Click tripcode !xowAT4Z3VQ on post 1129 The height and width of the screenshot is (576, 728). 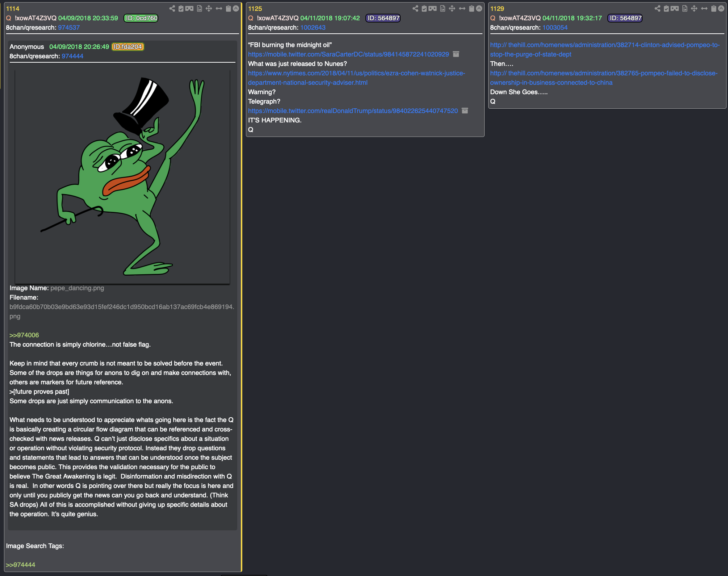point(520,18)
